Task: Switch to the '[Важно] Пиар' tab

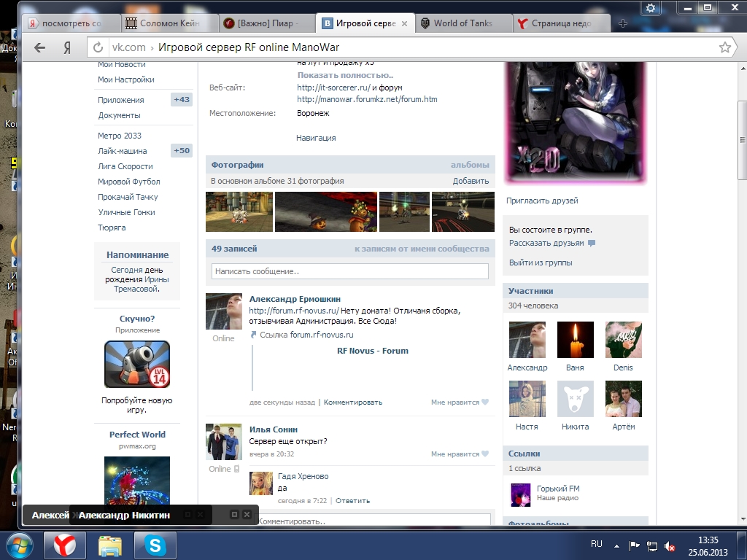Action: click(266, 23)
